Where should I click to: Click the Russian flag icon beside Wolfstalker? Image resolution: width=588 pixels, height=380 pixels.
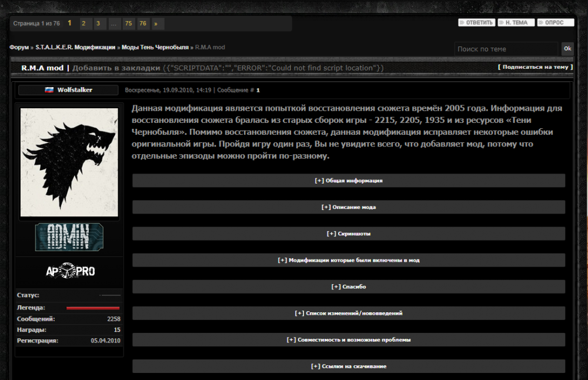[x=48, y=89]
